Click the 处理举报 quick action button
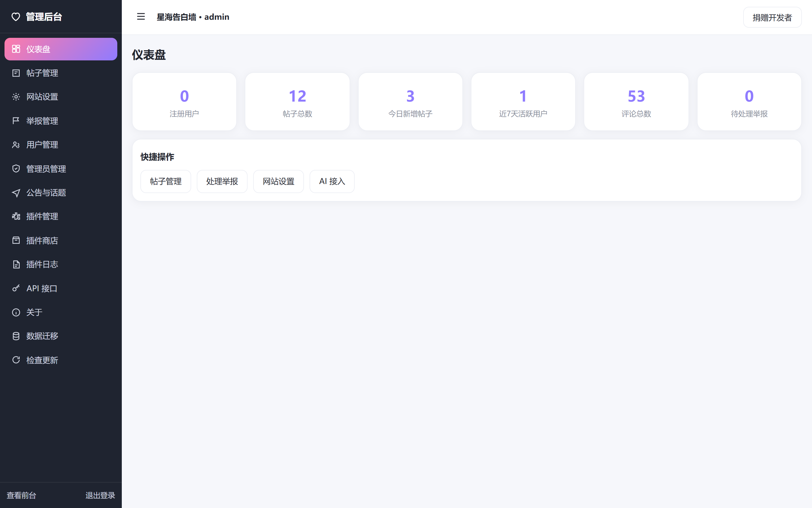 click(222, 181)
